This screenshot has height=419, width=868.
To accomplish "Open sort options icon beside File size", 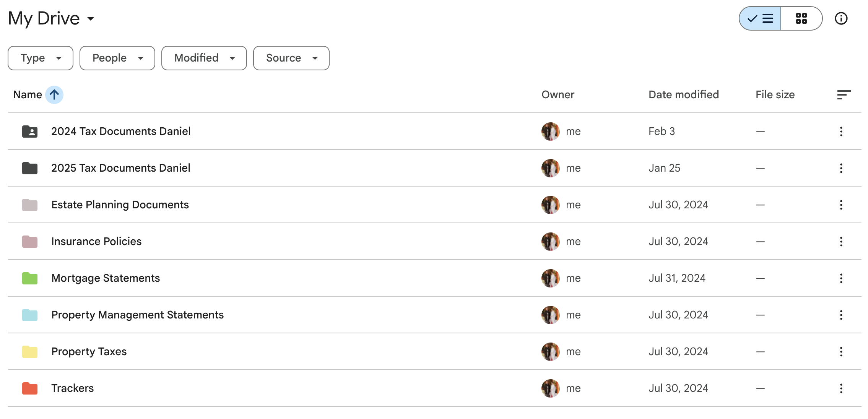I will (844, 94).
